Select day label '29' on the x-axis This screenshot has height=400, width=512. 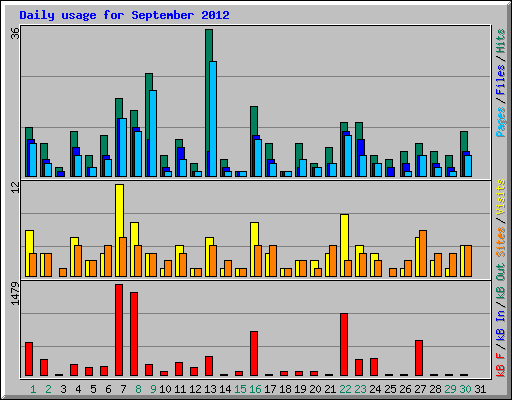pyautogui.click(x=450, y=389)
